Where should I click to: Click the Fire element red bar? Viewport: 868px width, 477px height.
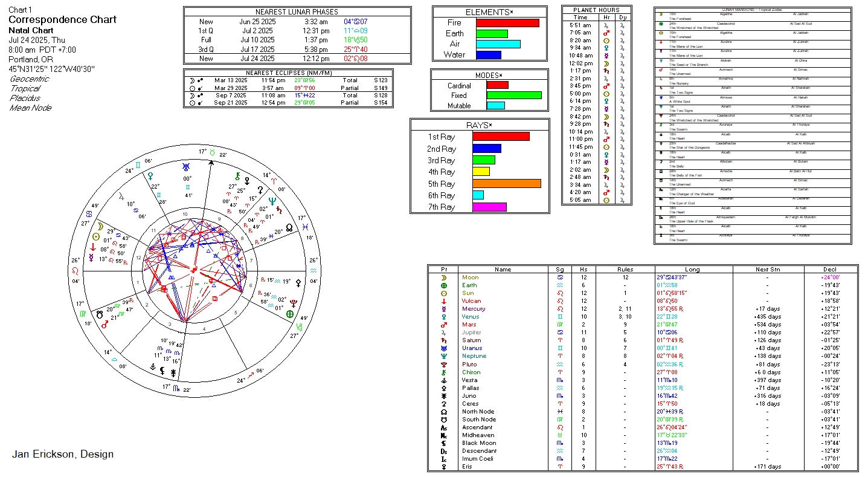point(507,23)
